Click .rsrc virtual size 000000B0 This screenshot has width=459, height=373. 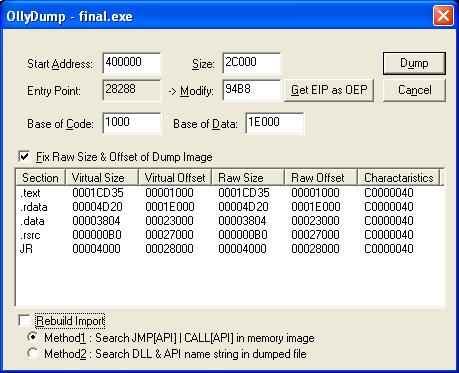pos(97,235)
